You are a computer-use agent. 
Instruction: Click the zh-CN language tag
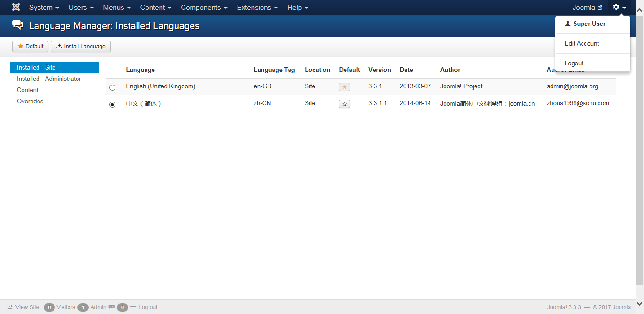262,103
